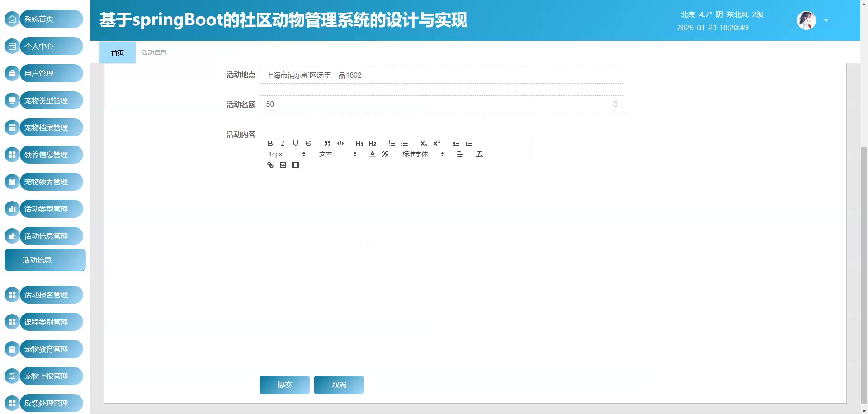Insert a code block in the editor

pos(340,143)
